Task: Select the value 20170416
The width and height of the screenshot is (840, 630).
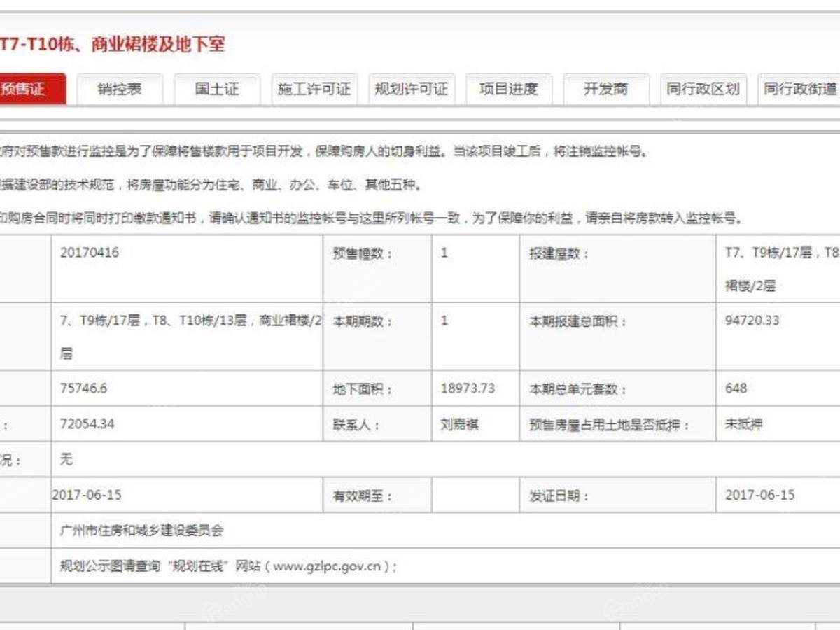Action: pos(90,253)
